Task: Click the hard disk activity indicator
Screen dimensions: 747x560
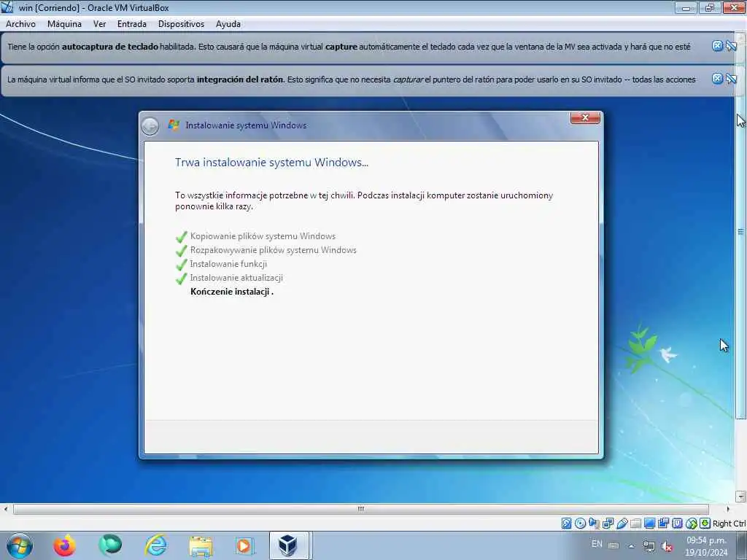Action: coord(566,524)
